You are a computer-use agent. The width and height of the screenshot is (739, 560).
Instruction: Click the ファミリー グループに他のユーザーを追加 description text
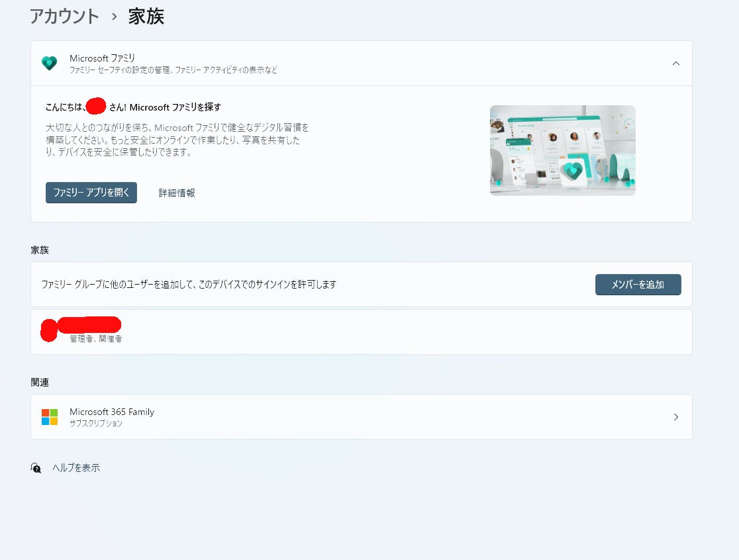(x=189, y=285)
